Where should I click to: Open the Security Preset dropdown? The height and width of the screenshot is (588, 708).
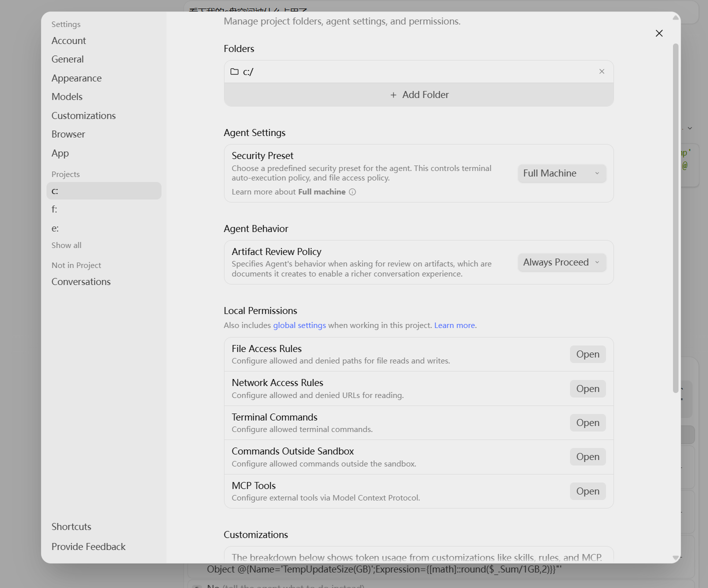[x=562, y=173]
